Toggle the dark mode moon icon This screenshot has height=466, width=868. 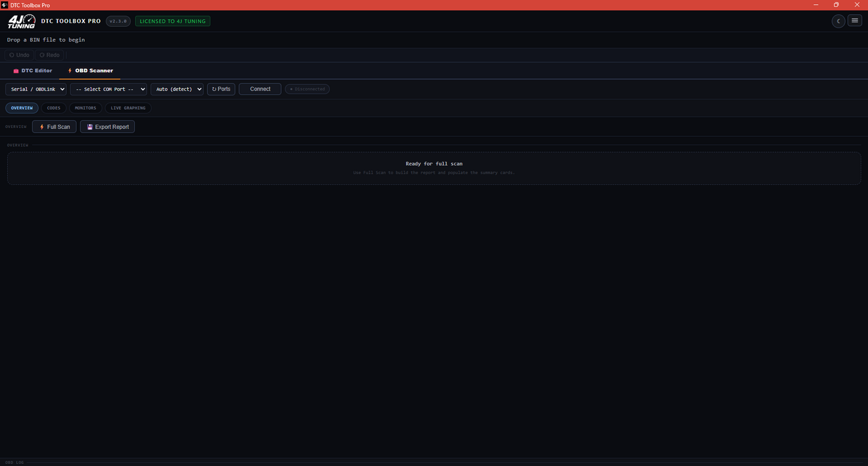[x=838, y=21]
